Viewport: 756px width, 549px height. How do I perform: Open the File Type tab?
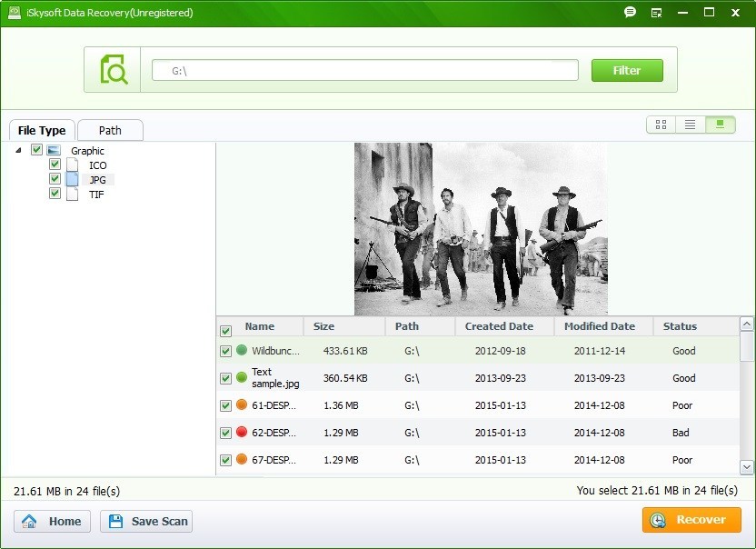(42, 130)
